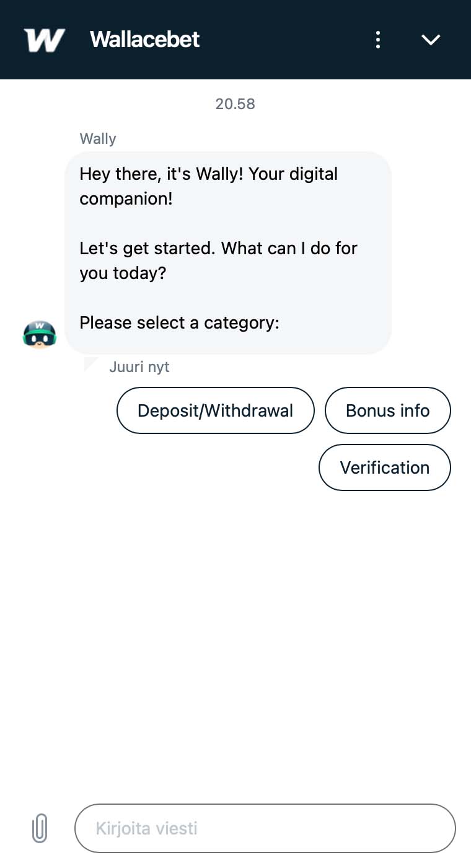Viewport: 471px width, 868px height.
Task: Click the "companion!" line in Wally's message
Action: (126, 199)
